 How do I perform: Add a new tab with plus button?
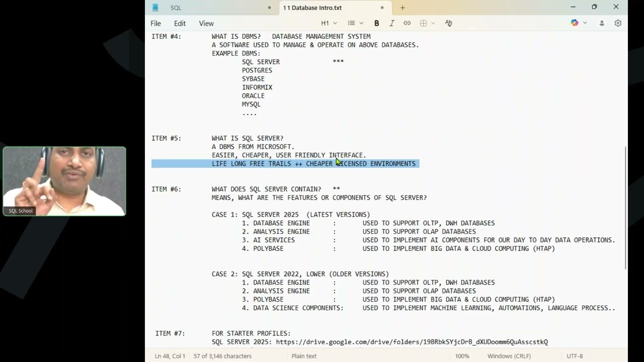click(403, 8)
